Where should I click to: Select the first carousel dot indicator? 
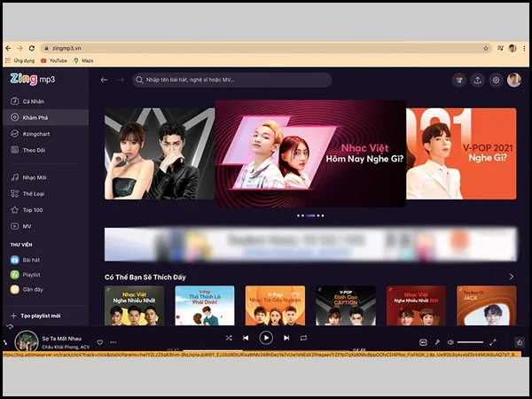(x=298, y=215)
